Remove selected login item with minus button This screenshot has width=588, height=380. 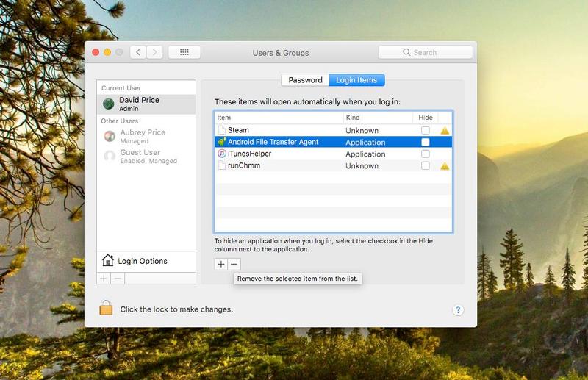pos(234,264)
